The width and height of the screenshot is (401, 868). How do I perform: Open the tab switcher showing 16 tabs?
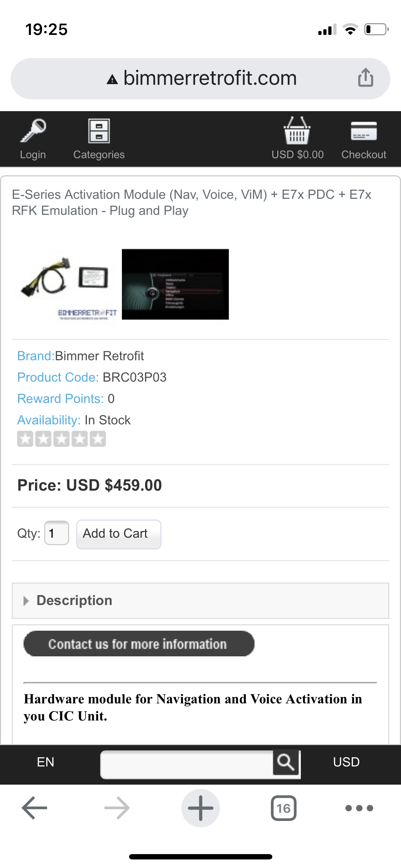click(284, 808)
